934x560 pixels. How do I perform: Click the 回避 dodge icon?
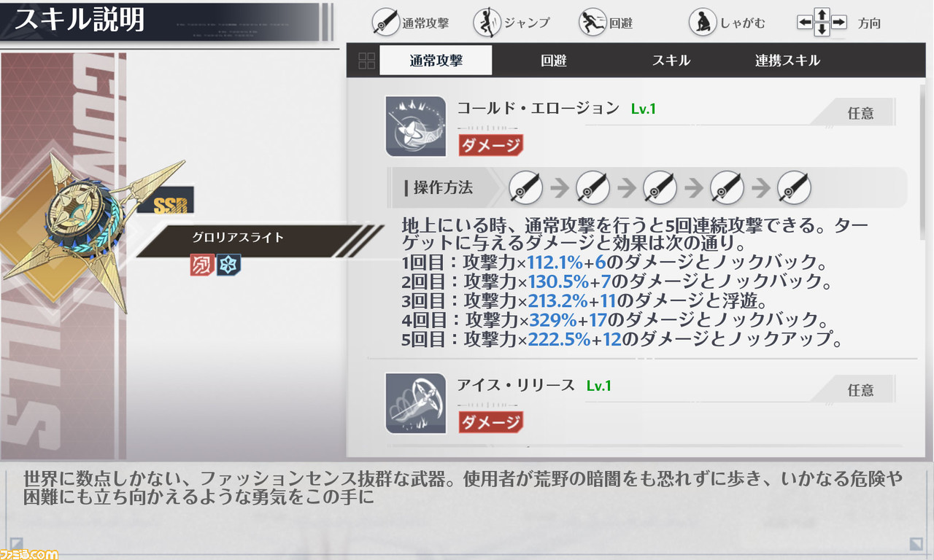[593, 23]
